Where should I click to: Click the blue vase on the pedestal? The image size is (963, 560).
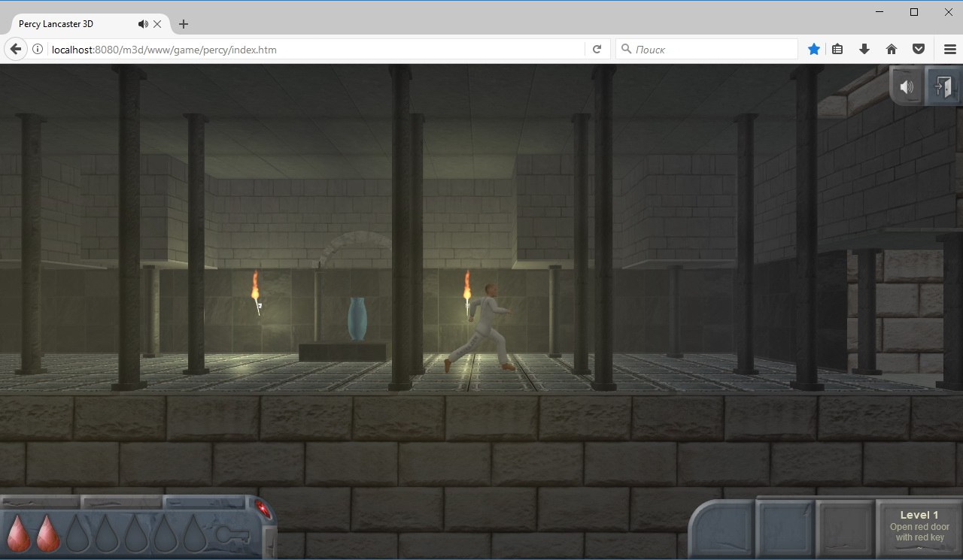click(x=357, y=319)
